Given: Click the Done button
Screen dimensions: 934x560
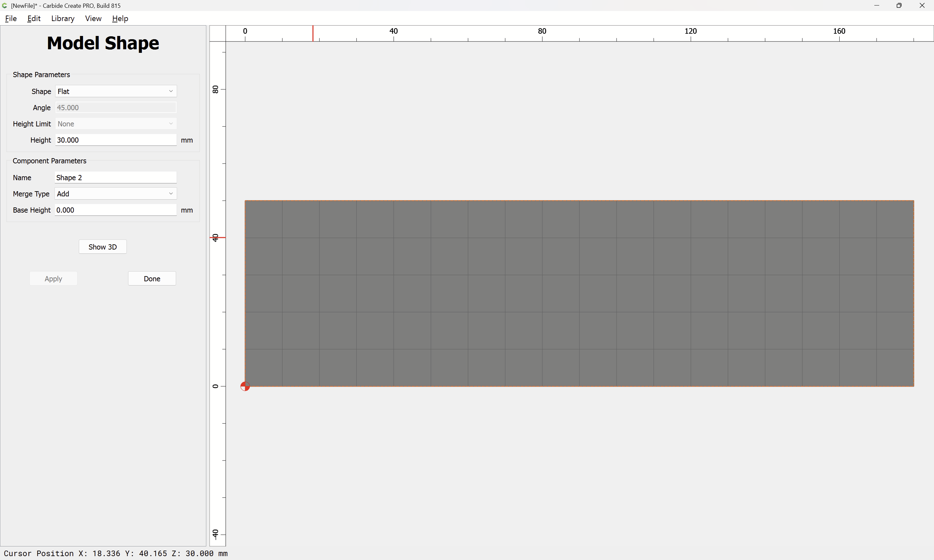Looking at the screenshot, I should click(x=152, y=278).
